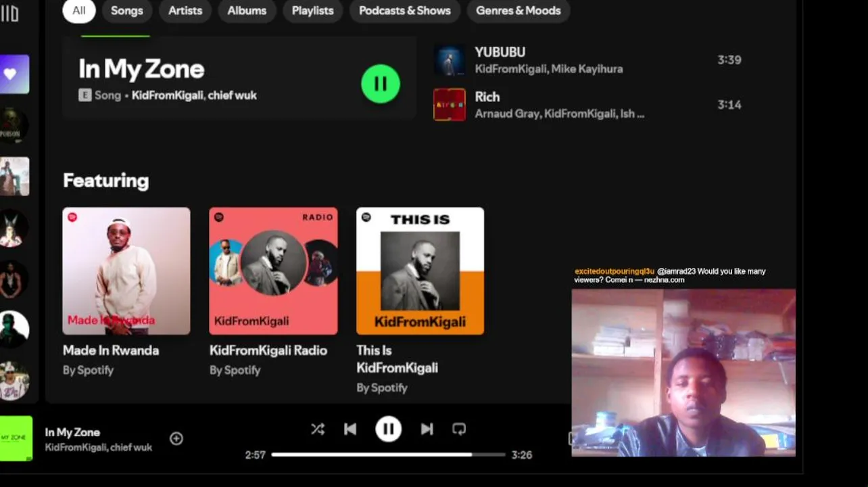Pause In My Zone with green button
Screen dimensions: 868x487
(x=381, y=84)
